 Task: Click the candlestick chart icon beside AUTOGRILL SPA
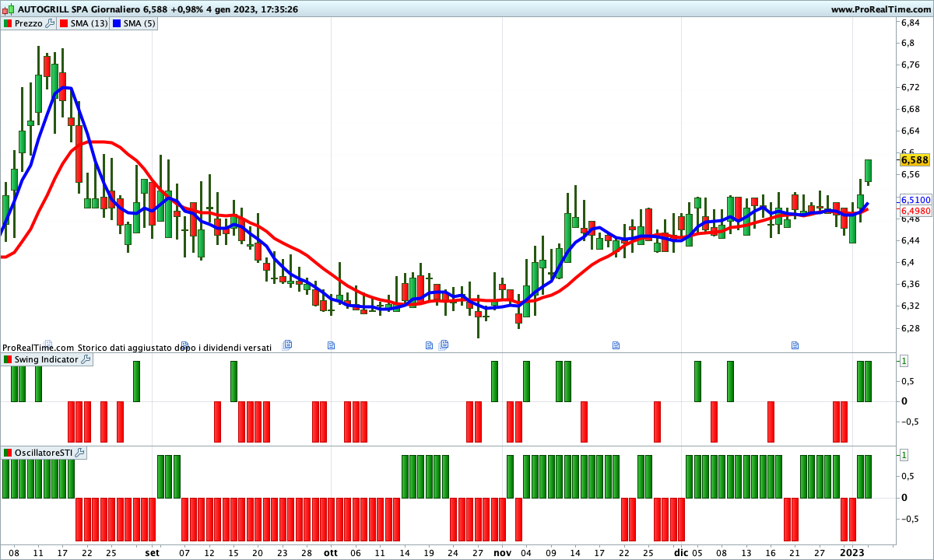(x=8, y=9)
